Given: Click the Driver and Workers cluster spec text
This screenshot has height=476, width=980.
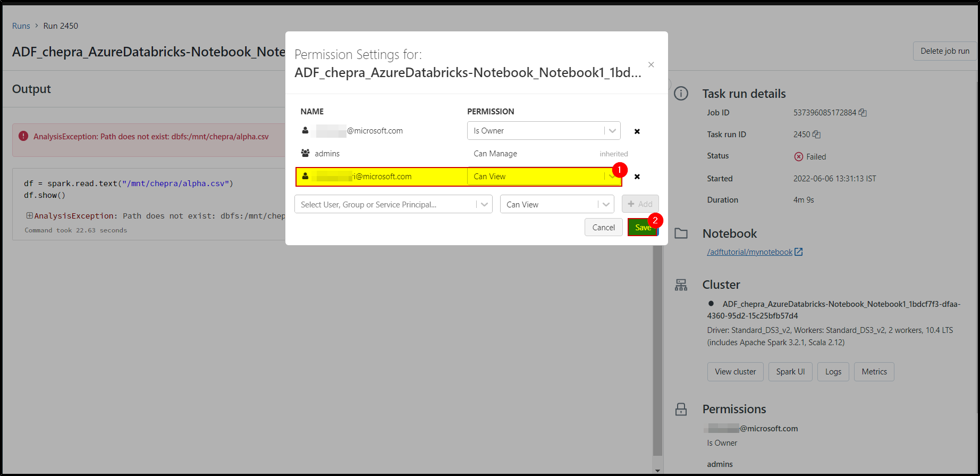Looking at the screenshot, I should point(830,336).
